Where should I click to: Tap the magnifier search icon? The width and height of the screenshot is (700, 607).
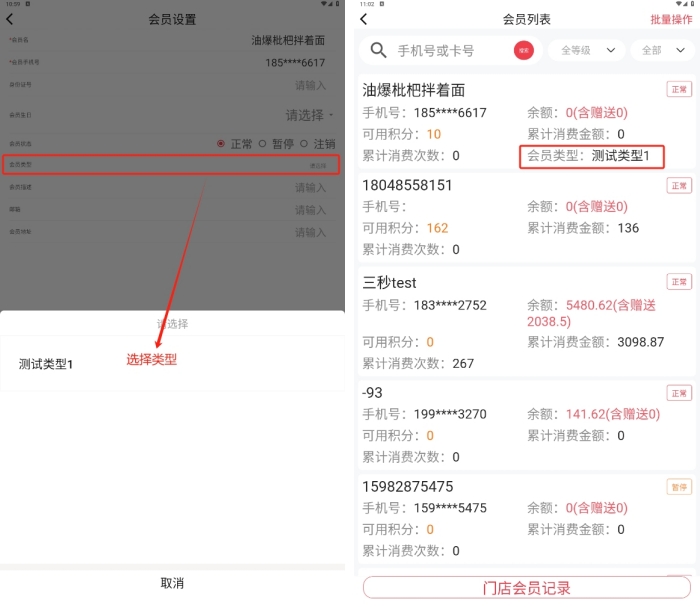click(x=379, y=50)
